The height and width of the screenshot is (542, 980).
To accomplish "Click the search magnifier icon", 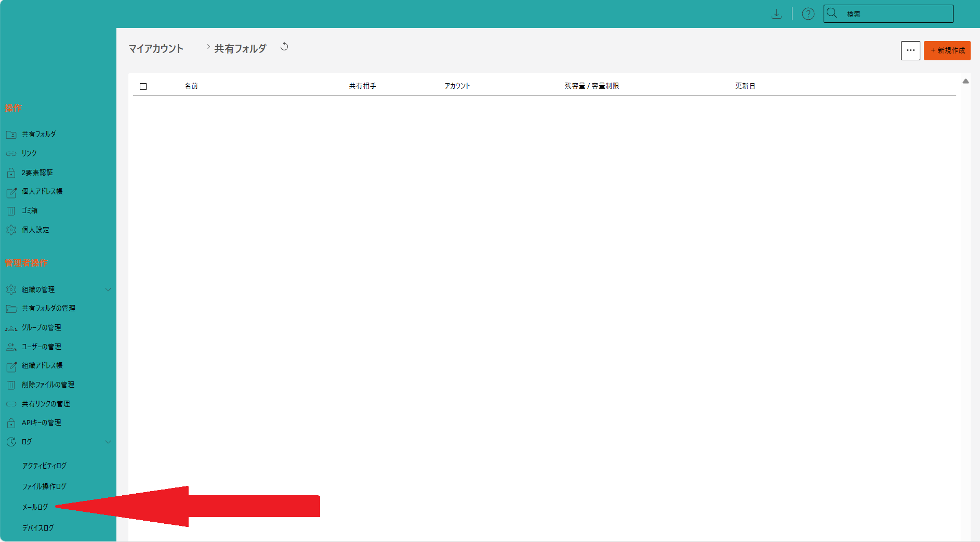I will click(x=832, y=14).
